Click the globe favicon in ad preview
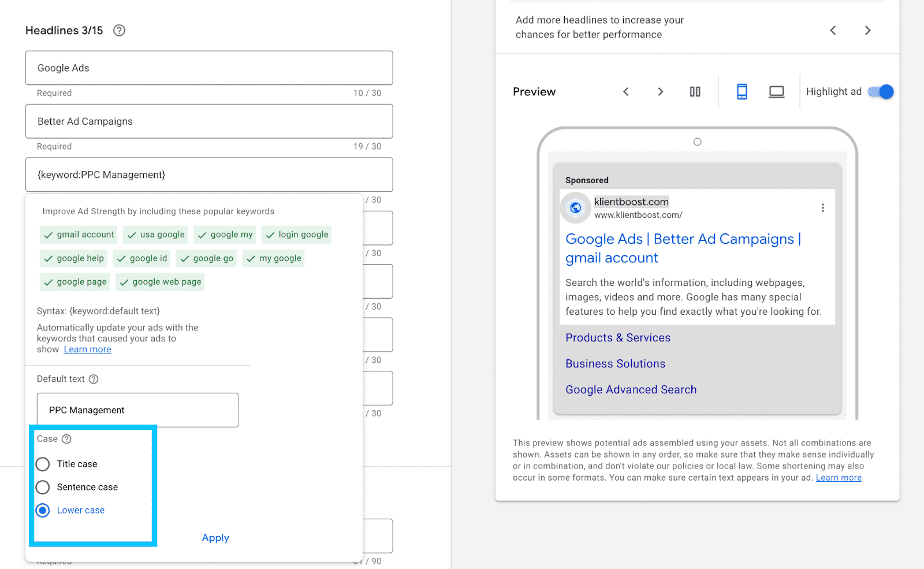 (x=576, y=208)
